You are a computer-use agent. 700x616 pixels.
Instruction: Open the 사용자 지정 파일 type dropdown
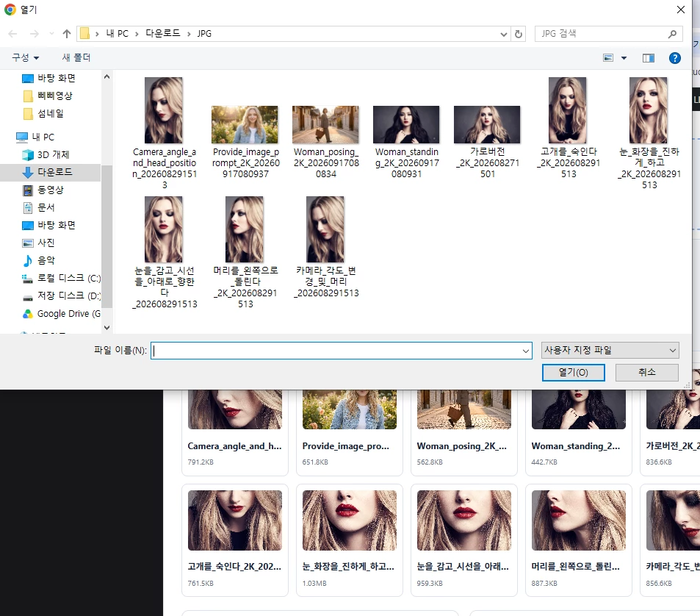pyautogui.click(x=610, y=350)
